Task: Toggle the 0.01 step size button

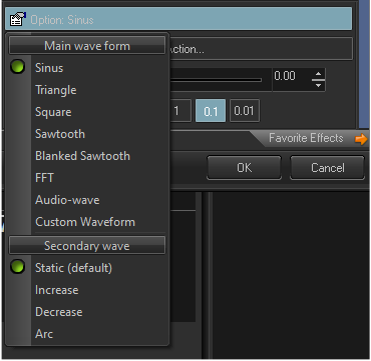Action: [x=245, y=111]
